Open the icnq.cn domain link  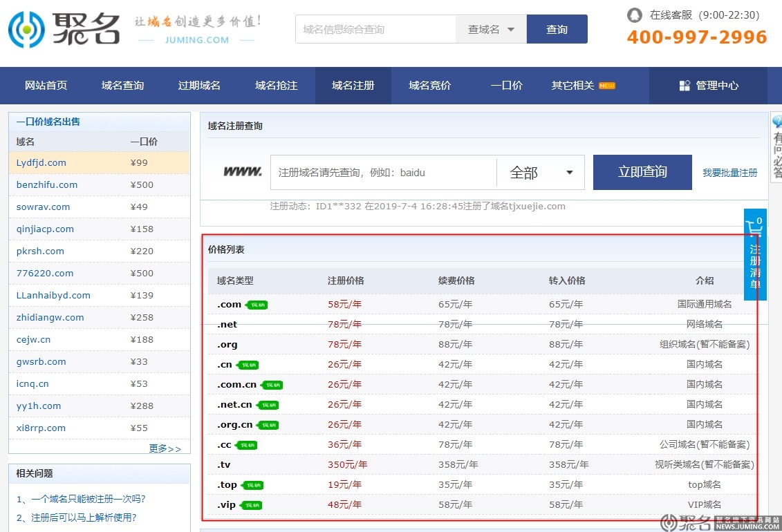(32, 383)
